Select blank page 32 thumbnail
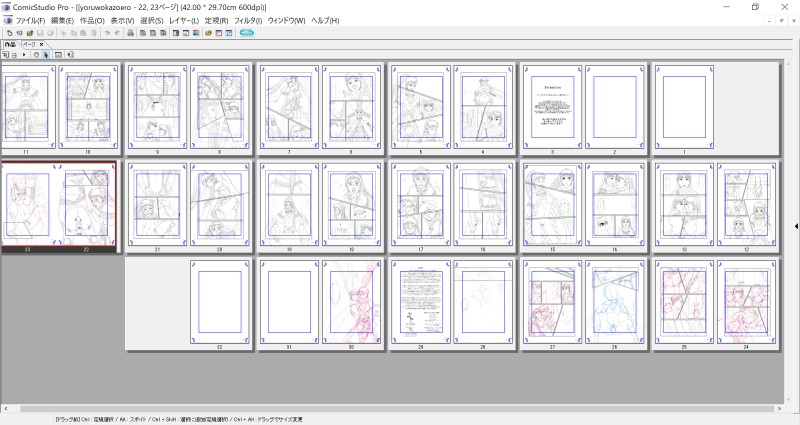The image size is (800, 425). (x=220, y=302)
